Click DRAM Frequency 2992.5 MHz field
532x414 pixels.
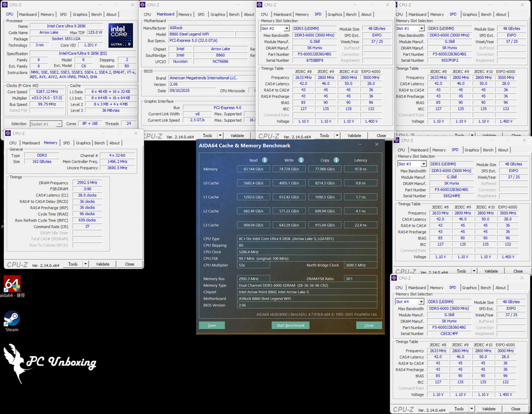point(87,183)
